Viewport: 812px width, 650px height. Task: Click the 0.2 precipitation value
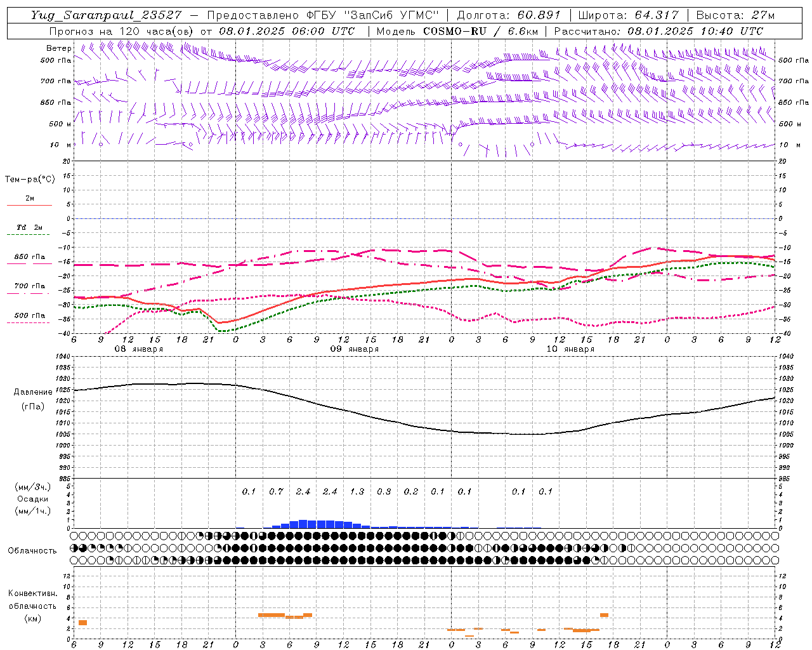(x=411, y=491)
